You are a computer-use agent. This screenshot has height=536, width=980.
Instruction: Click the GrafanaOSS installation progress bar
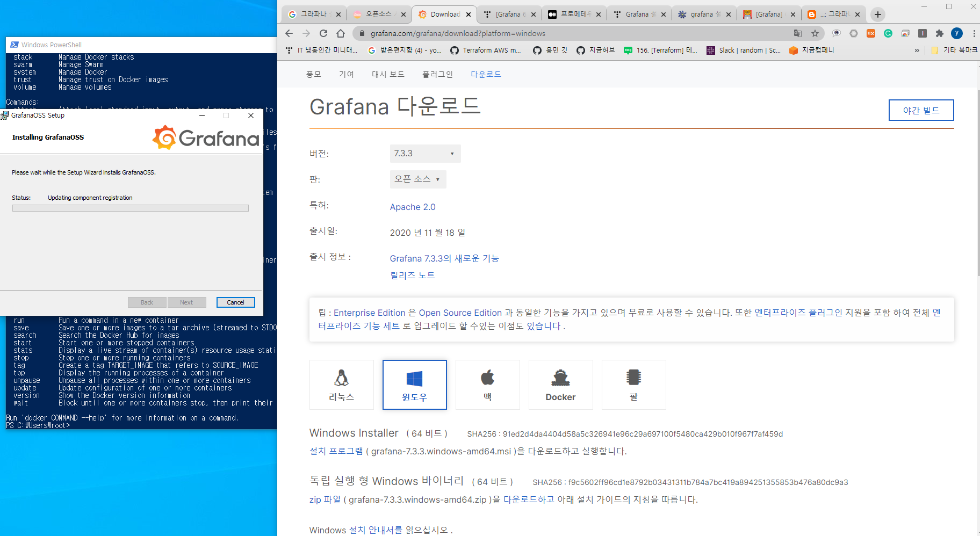(131, 208)
